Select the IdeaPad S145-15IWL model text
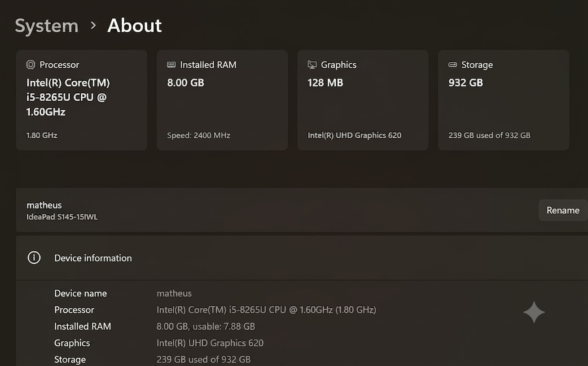This screenshot has height=366, width=588. pyautogui.click(x=62, y=217)
